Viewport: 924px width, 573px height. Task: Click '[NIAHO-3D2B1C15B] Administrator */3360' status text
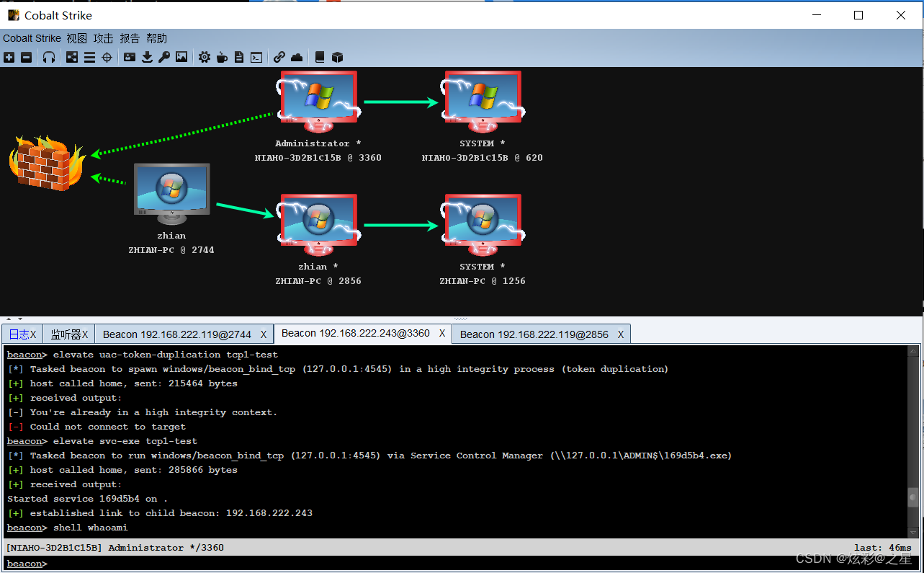tap(115, 548)
